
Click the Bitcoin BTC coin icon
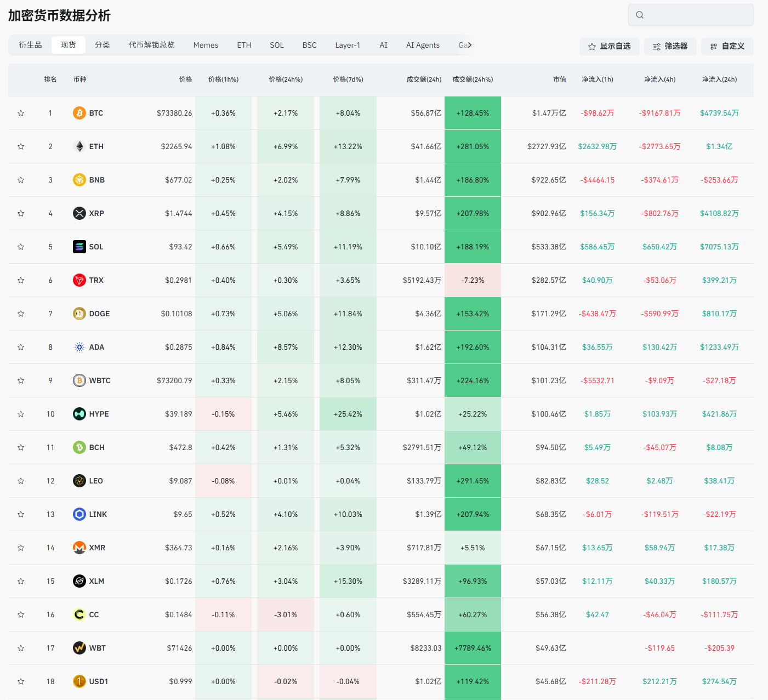click(79, 113)
